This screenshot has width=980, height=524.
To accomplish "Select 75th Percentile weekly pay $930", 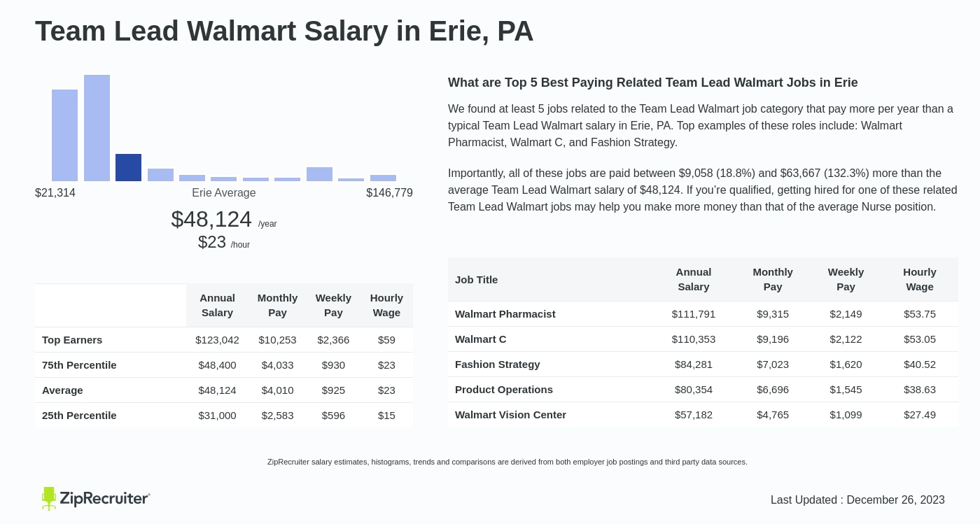I will (333, 364).
